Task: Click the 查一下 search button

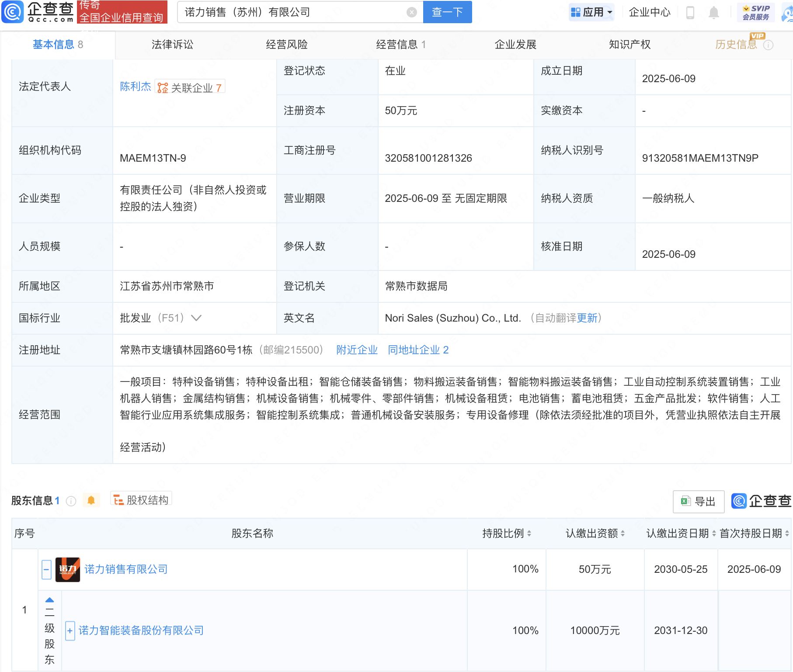Action: pyautogui.click(x=448, y=12)
